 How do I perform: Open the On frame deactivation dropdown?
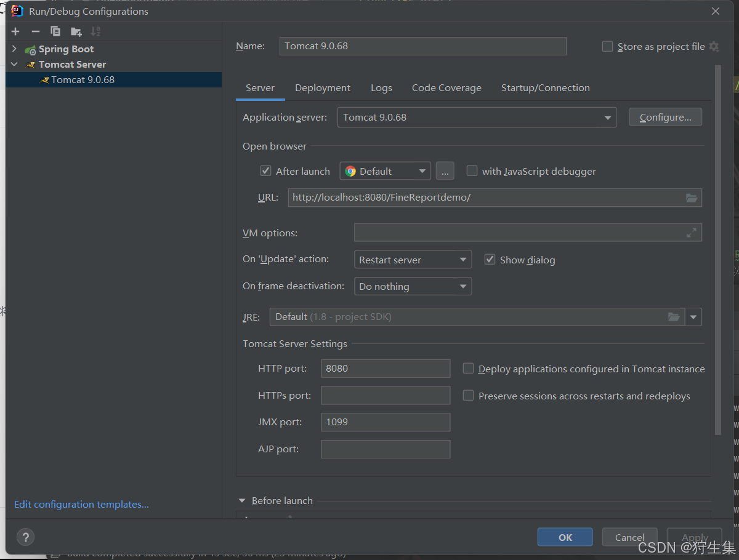coord(413,286)
